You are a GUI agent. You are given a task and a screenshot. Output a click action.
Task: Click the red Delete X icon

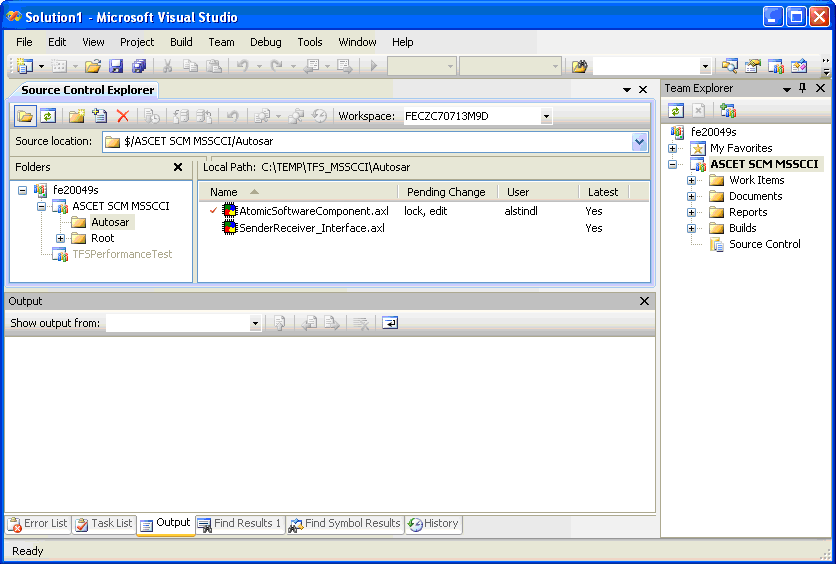(x=123, y=116)
